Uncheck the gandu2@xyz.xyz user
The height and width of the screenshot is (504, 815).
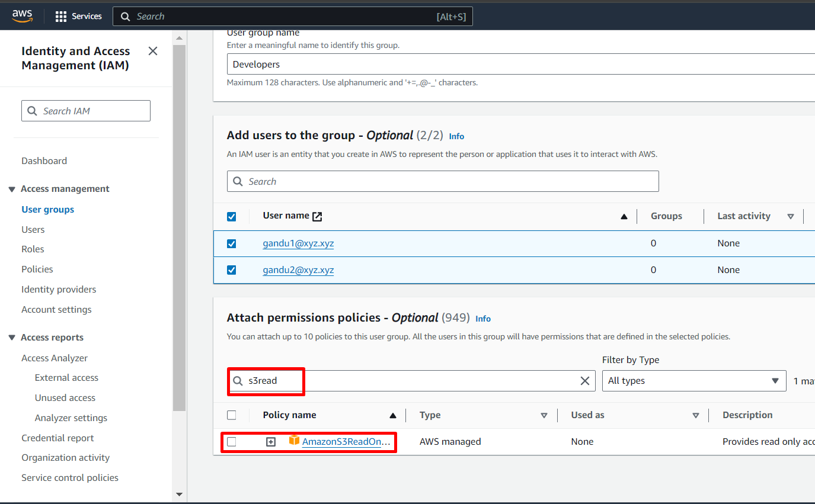[x=232, y=270]
